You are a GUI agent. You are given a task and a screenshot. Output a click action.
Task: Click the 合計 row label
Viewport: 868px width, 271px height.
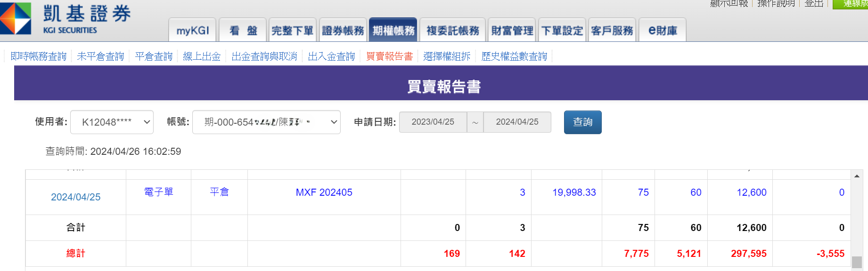76,228
